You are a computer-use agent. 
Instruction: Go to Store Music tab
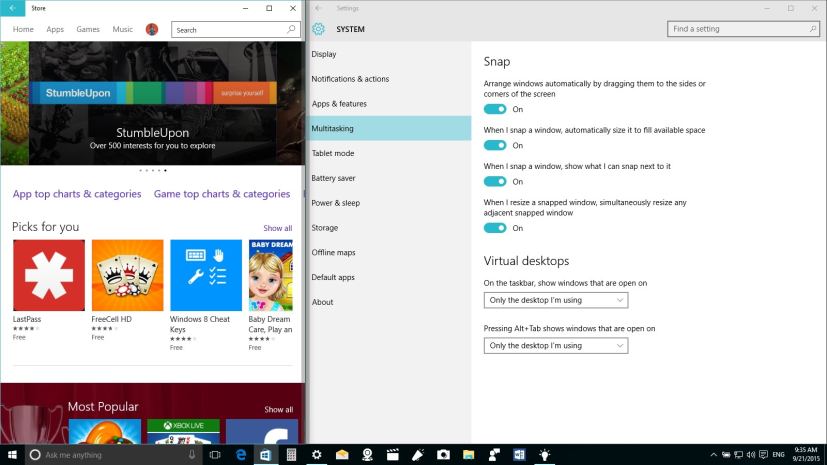[x=122, y=30]
